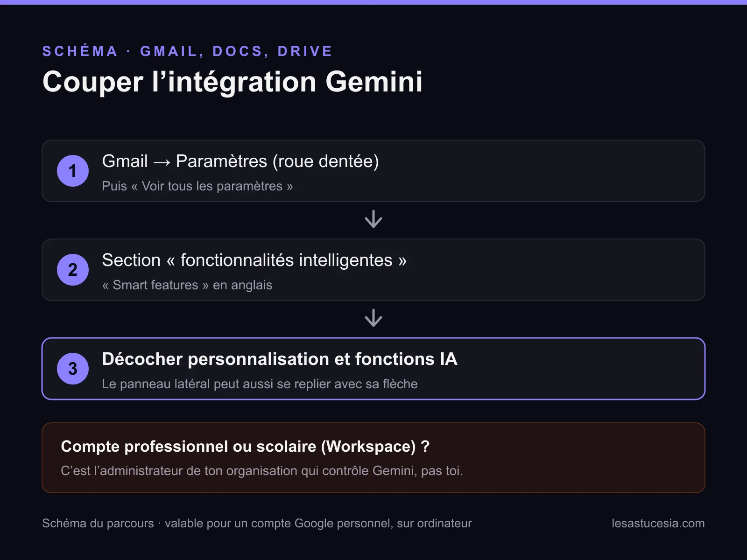Click "Le panneau latéral peut aussi se replier" line
The width and height of the screenshot is (747, 560).
click(260, 384)
